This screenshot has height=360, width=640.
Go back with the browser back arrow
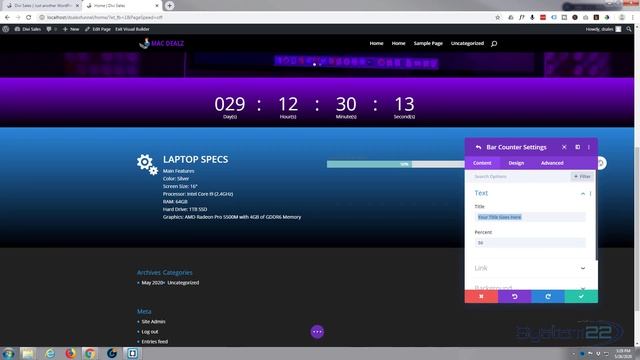[x=7, y=18]
